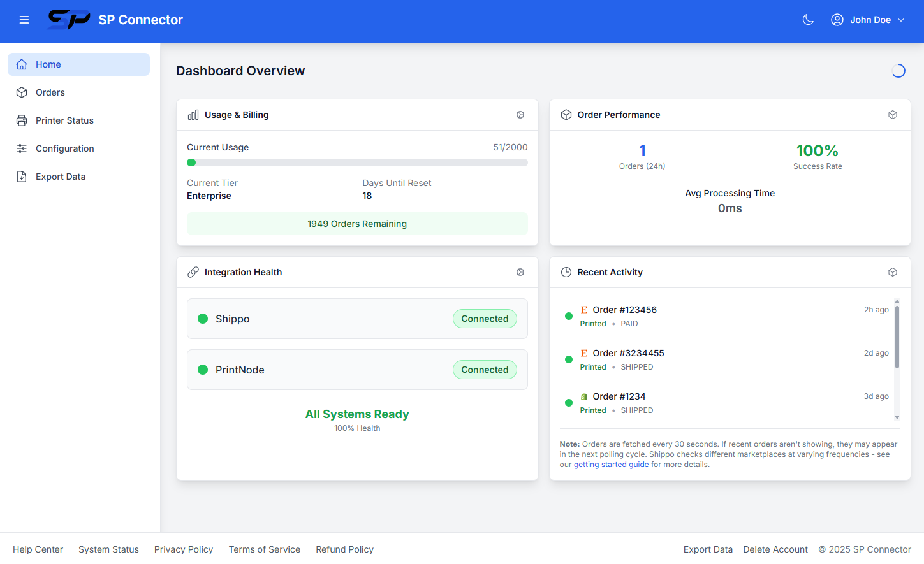This screenshot has width=924, height=564.
Task: Select Home in the sidebar navigation
Action: (x=48, y=64)
